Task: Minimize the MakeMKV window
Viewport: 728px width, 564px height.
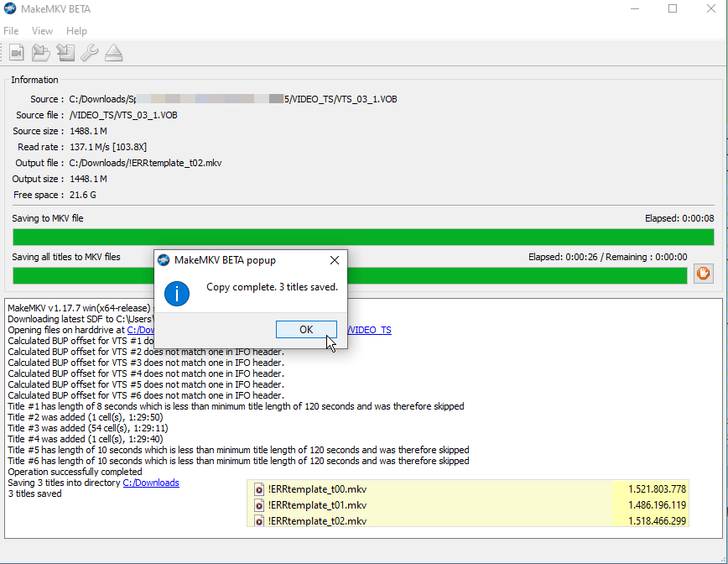Action: pos(635,8)
